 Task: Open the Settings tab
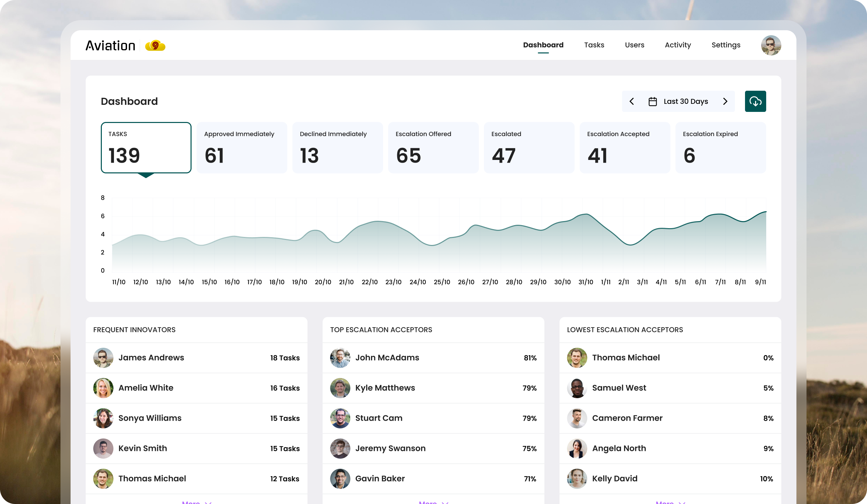(x=726, y=45)
